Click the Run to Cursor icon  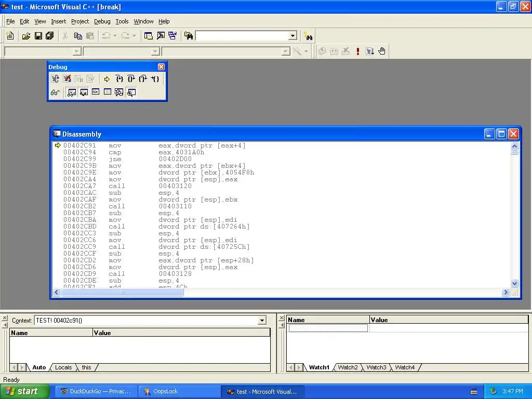click(x=155, y=79)
